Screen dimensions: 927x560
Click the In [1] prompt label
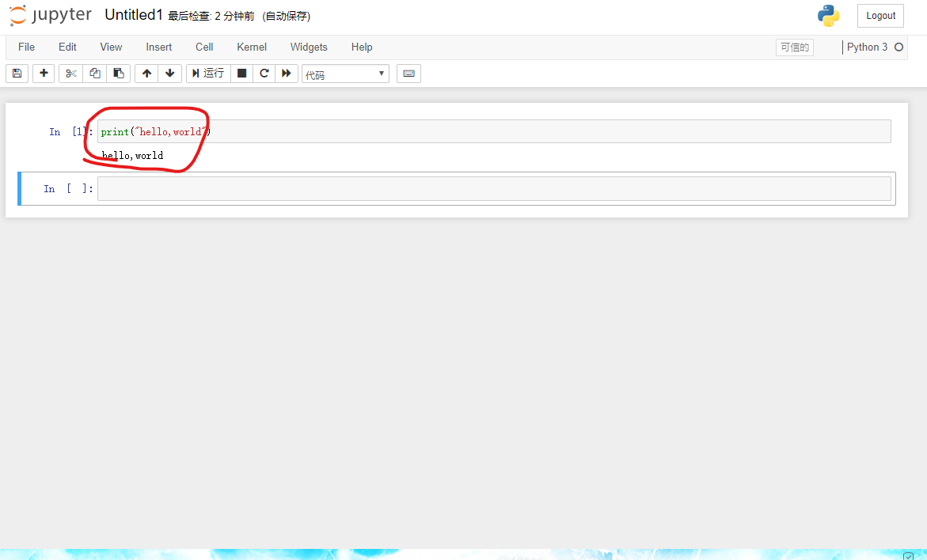click(71, 132)
